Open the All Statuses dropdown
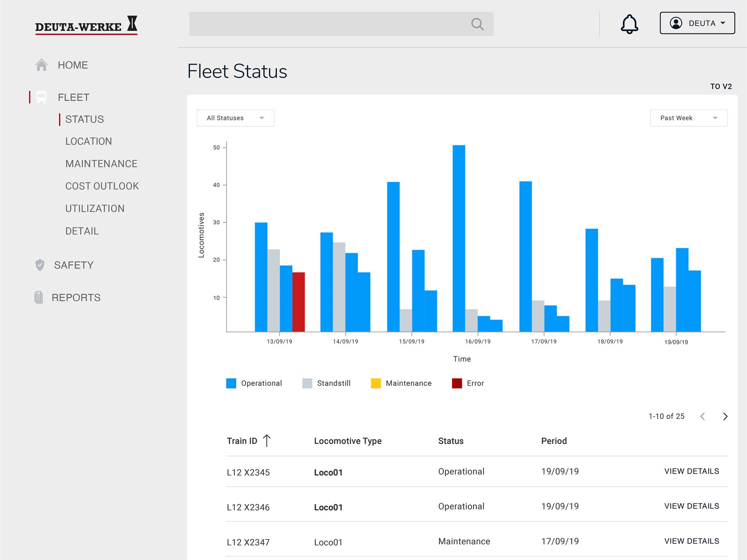Screen dimensions: 747x560 (235, 118)
